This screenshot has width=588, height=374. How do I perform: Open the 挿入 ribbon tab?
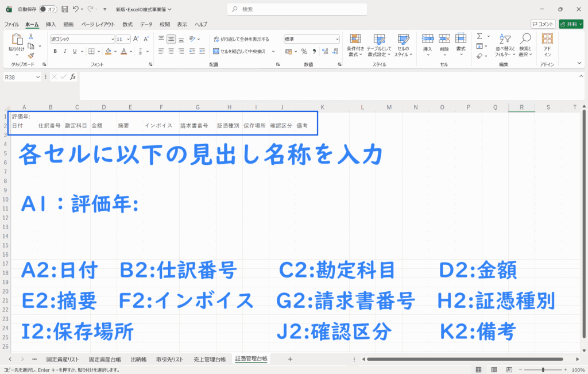pyautogui.click(x=51, y=24)
